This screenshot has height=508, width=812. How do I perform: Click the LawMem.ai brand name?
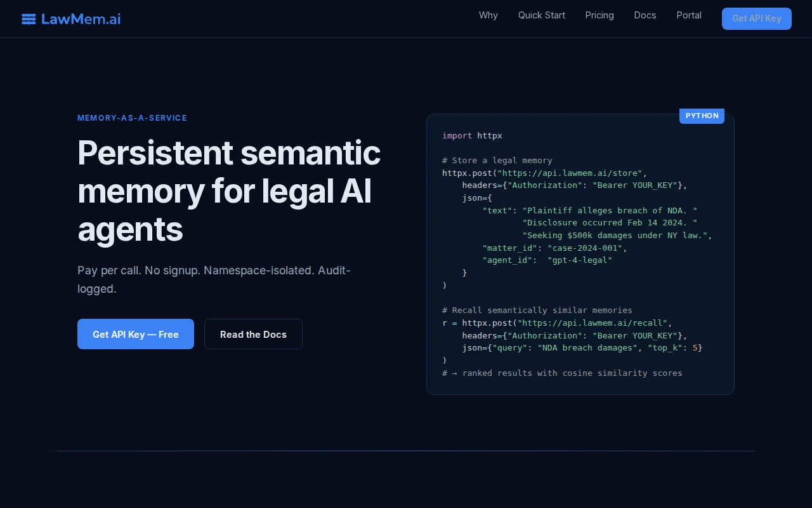(x=81, y=19)
